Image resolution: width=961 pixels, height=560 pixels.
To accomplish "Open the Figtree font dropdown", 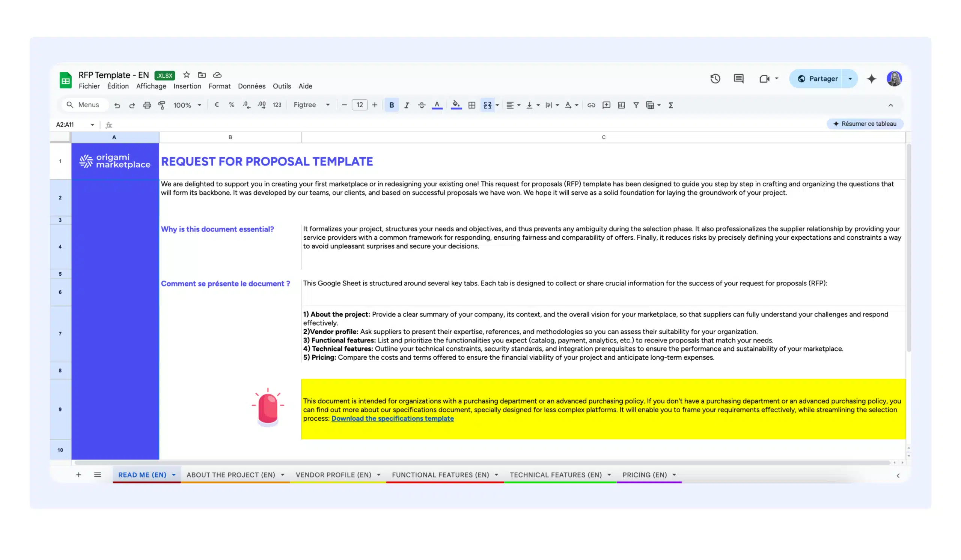I will [312, 105].
